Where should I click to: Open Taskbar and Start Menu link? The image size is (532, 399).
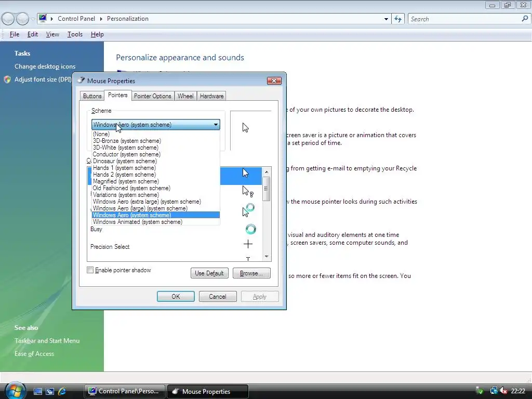pos(47,341)
